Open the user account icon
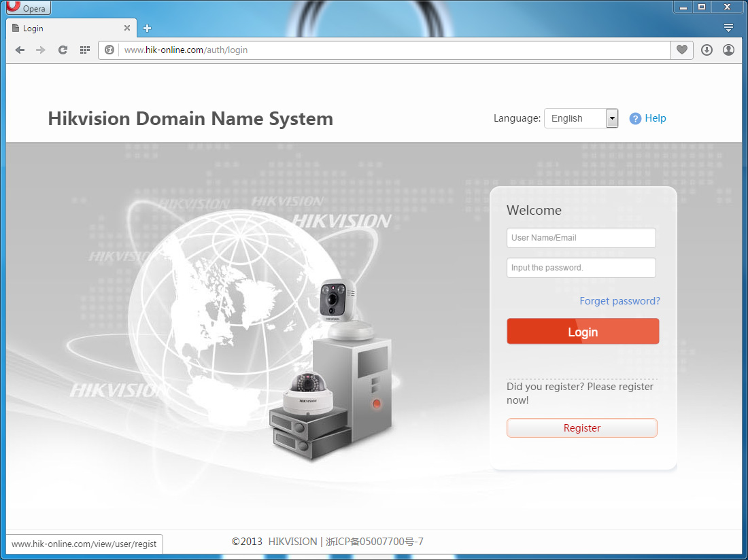This screenshot has height=560, width=748. (x=728, y=50)
